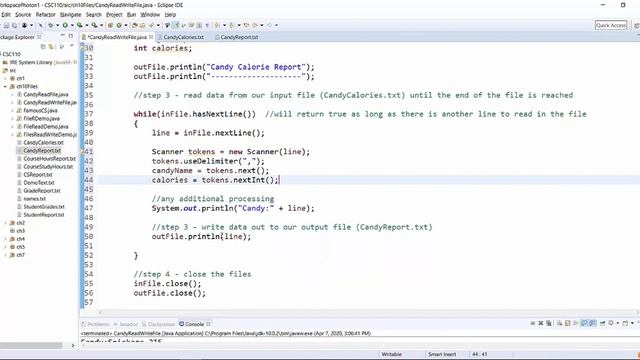Open the Problems view tab
This screenshot has height=360, width=640.
[x=96, y=324]
